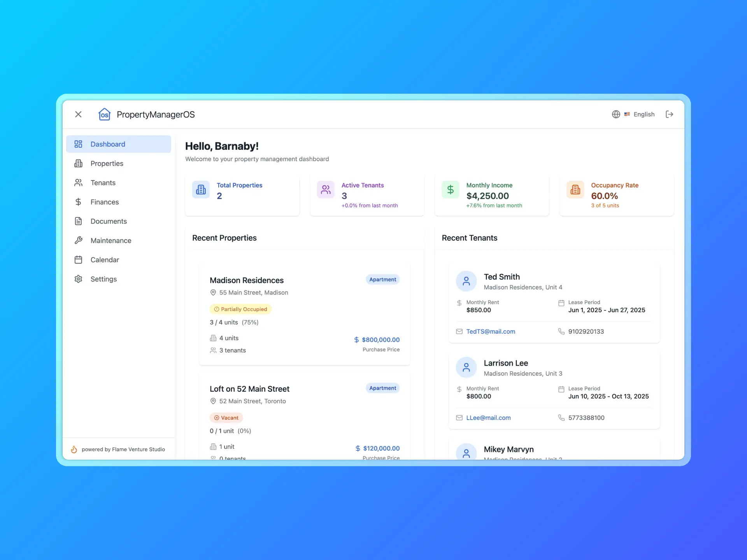Click Larrison Lee's mail envelope icon
Viewport: 747px width, 560px height.
(x=459, y=418)
